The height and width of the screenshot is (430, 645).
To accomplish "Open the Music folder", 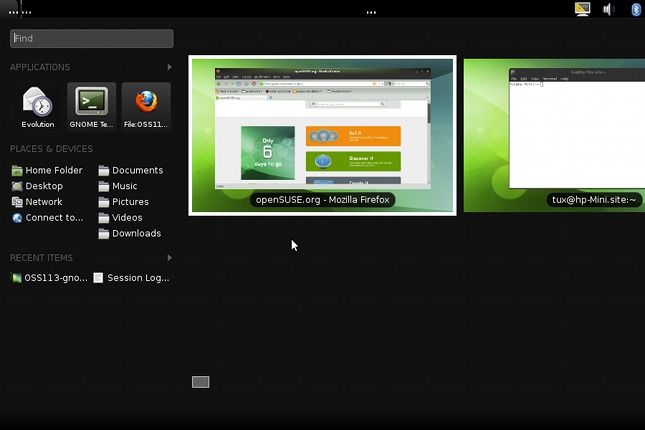I will [118, 186].
